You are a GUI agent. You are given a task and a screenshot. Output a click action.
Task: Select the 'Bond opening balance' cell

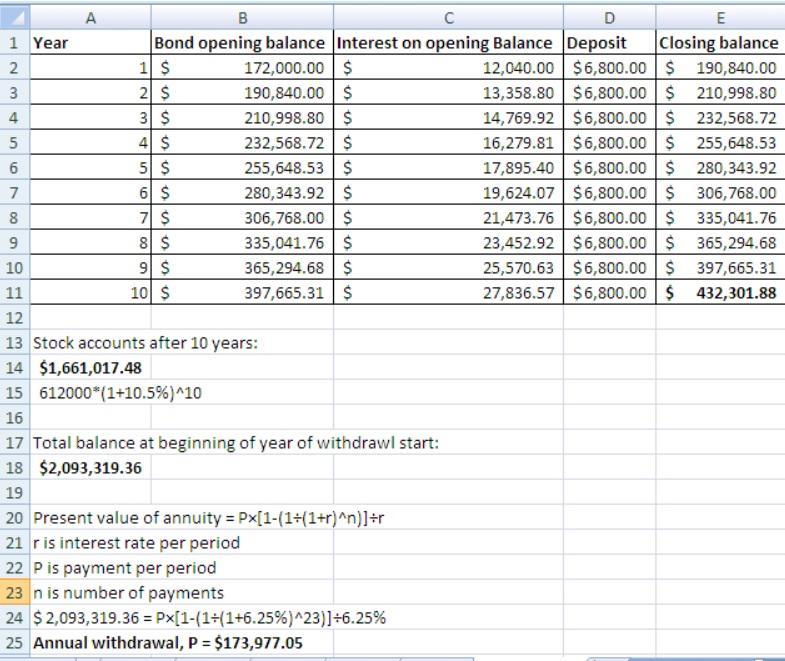(x=242, y=43)
